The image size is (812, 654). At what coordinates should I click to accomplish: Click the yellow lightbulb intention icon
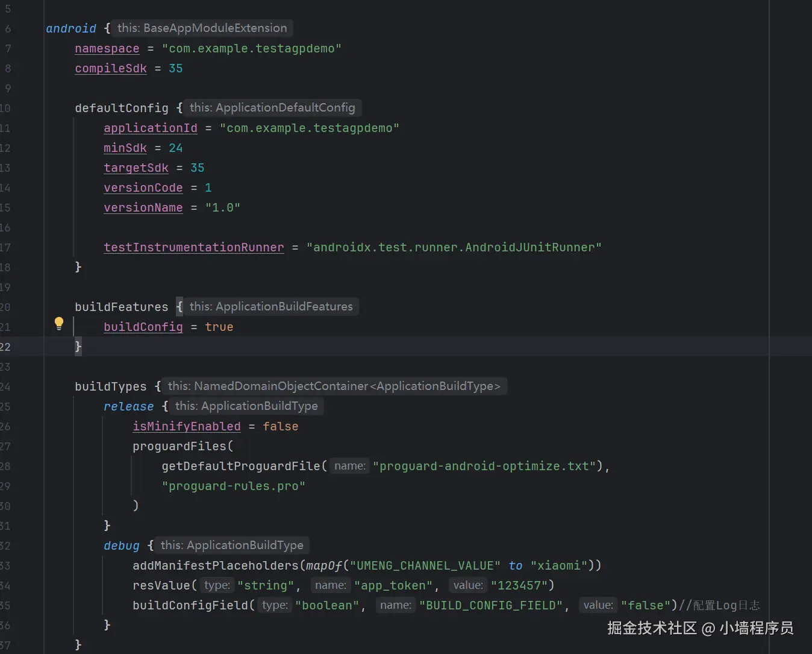59,324
